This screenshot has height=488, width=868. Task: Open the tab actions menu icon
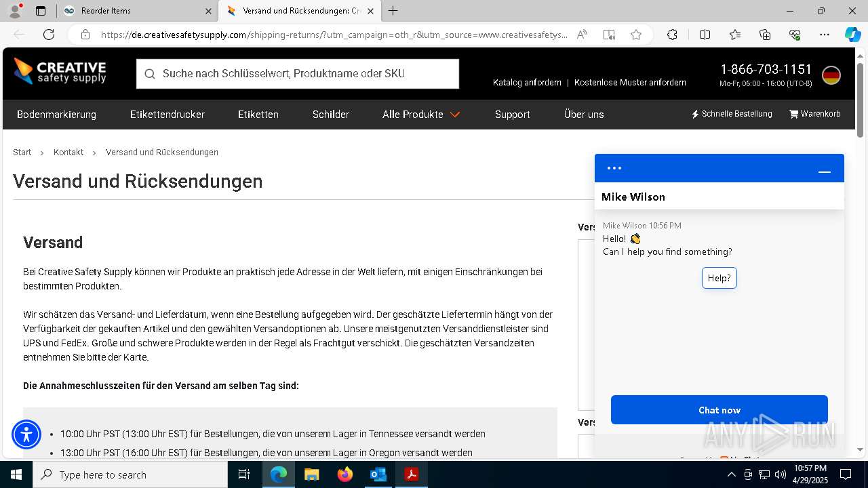click(41, 11)
